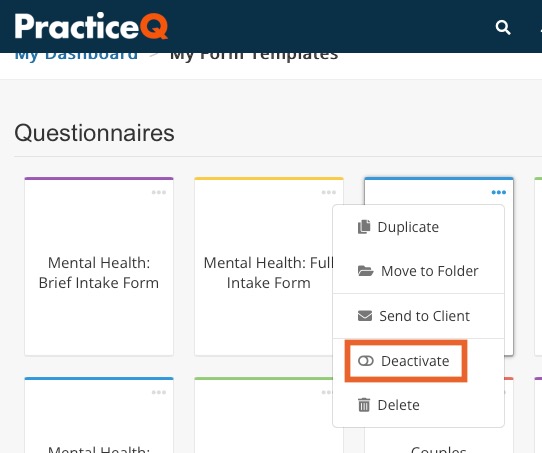
Task: Click the search magnifier icon in header
Action: [x=503, y=27]
